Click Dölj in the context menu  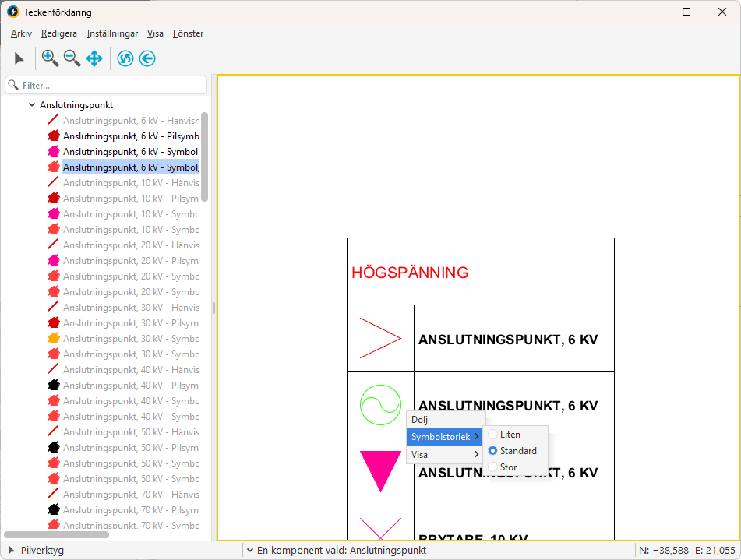420,420
